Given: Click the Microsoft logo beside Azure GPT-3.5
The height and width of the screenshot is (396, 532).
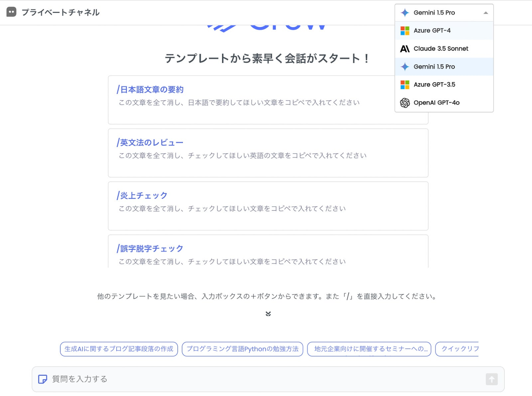Looking at the screenshot, I should pos(405,85).
